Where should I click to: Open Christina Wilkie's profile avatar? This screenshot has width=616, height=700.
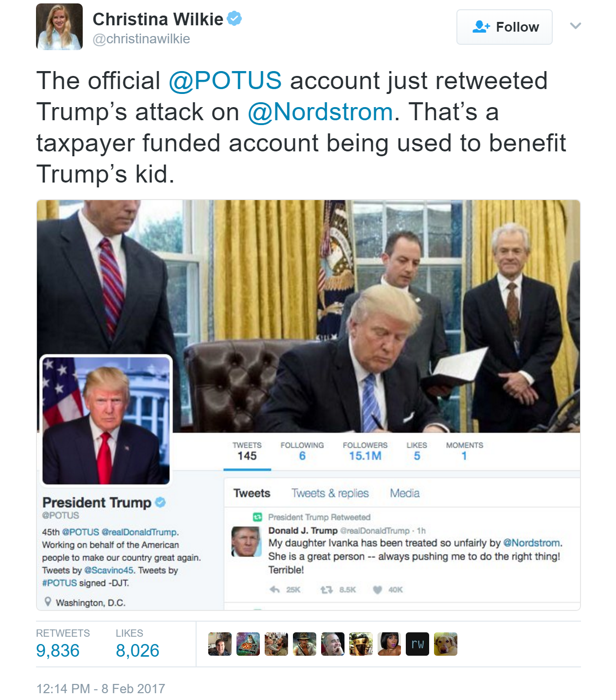59,27
